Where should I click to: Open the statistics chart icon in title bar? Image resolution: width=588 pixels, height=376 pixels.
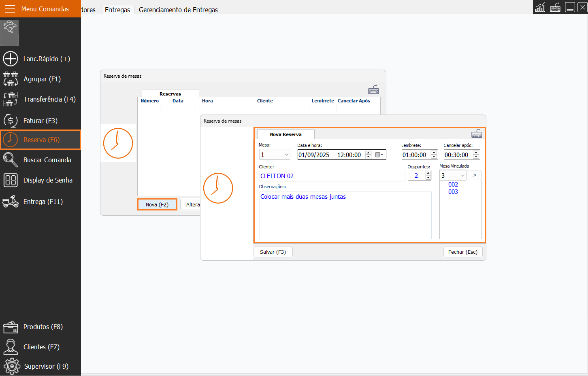pos(540,7)
